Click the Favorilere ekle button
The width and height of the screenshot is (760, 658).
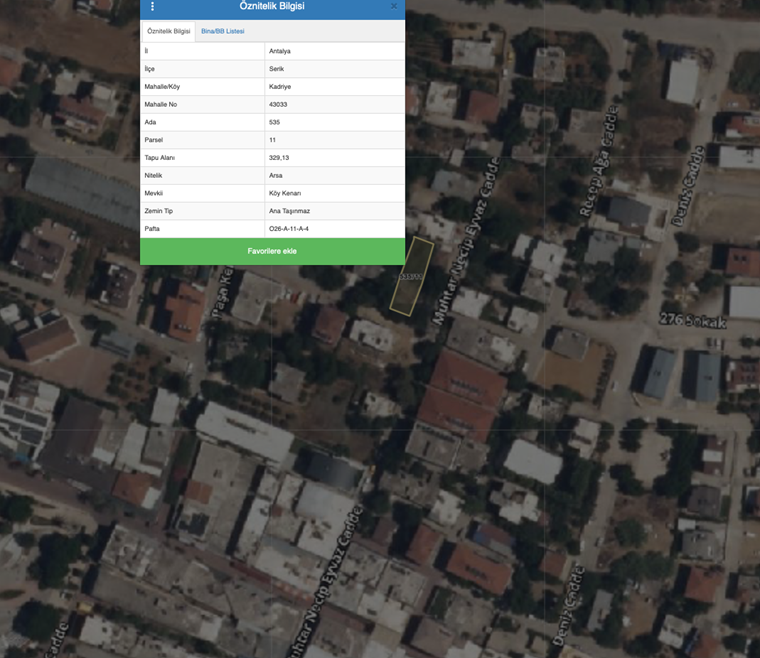point(272,251)
